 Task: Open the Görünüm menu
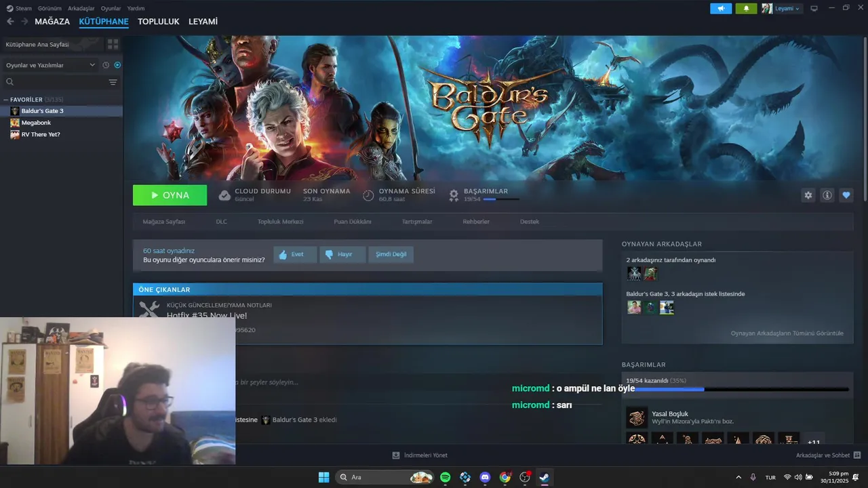tap(50, 8)
